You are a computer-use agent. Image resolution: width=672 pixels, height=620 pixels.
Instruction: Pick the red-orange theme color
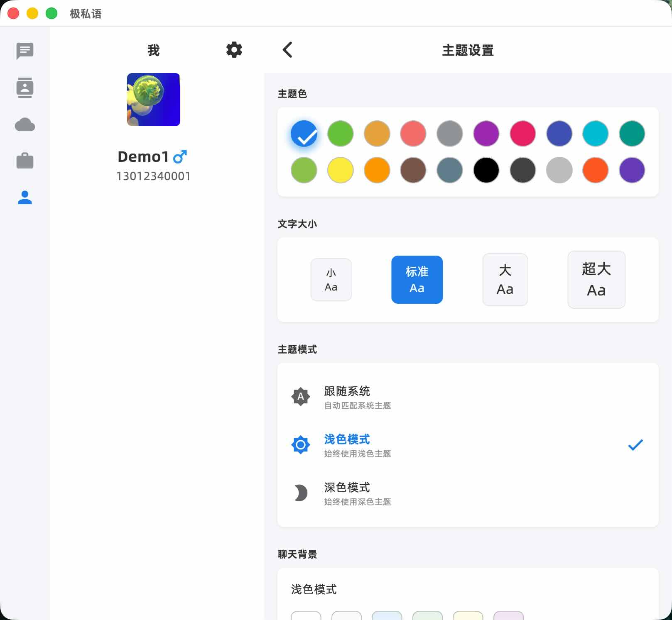tap(596, 170)
